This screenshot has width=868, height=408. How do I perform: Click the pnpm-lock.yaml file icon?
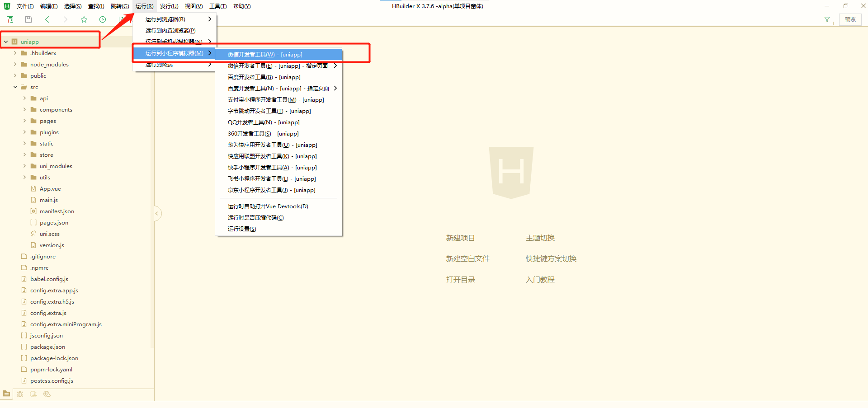pyautogui.click(x=24, y=370)
